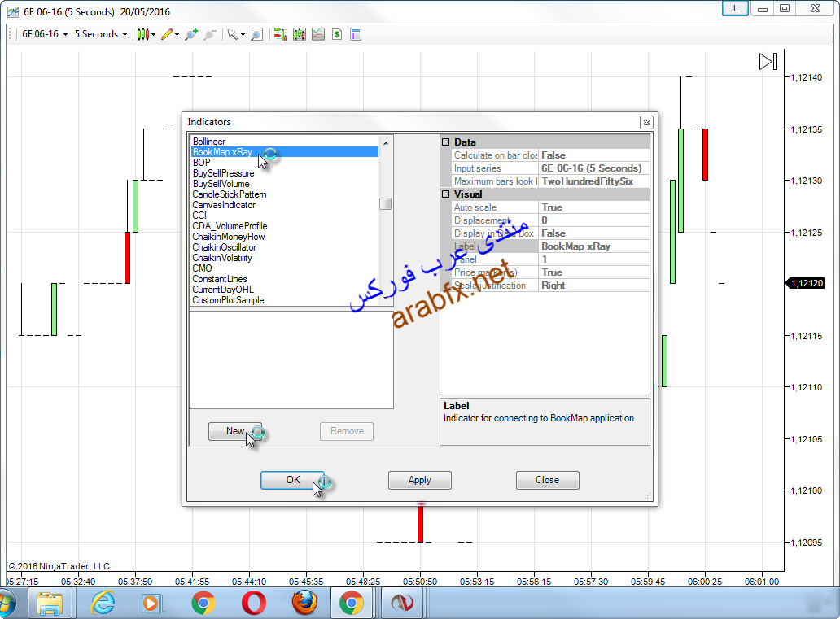
Task: Click the chart properties panel toolbar icon
Action: click(356, 34)
